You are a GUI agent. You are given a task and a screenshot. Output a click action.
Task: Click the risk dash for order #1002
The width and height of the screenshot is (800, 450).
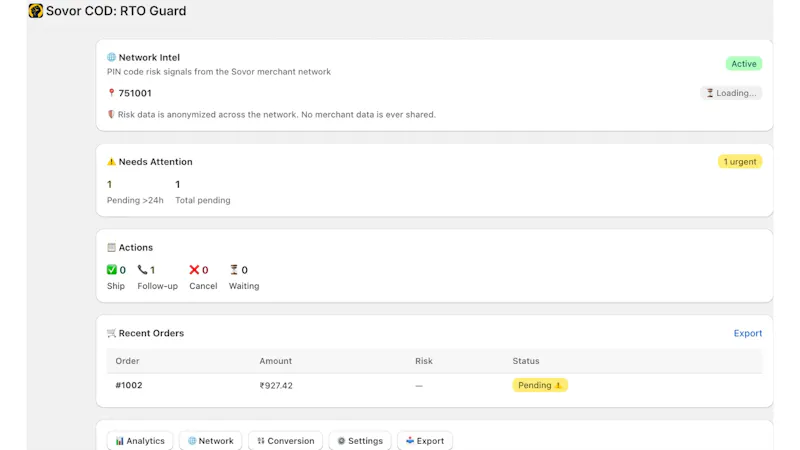(x=419, y=386)
